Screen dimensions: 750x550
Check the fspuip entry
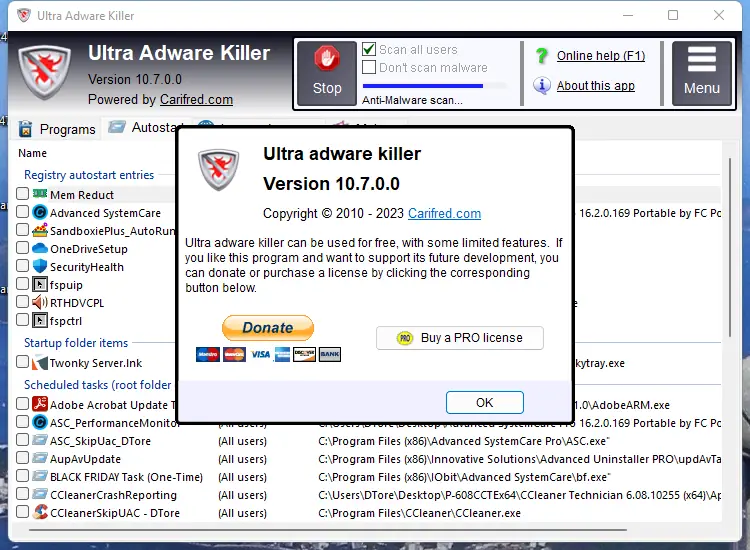(x=22, y=284)
